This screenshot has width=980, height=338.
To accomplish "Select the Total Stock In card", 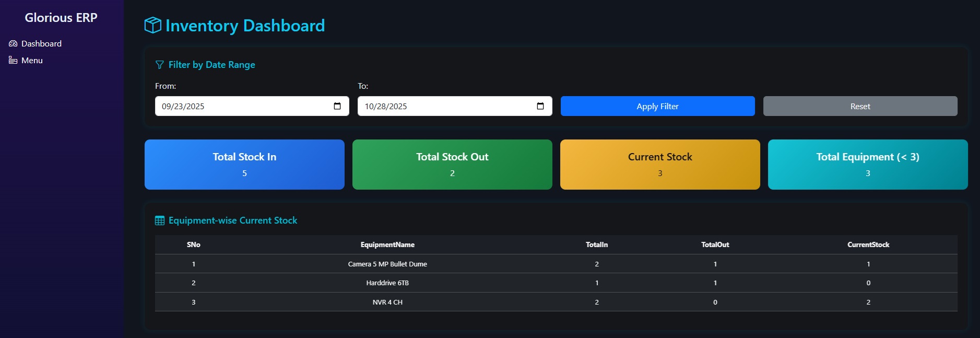I will click(x=244, y=165).
